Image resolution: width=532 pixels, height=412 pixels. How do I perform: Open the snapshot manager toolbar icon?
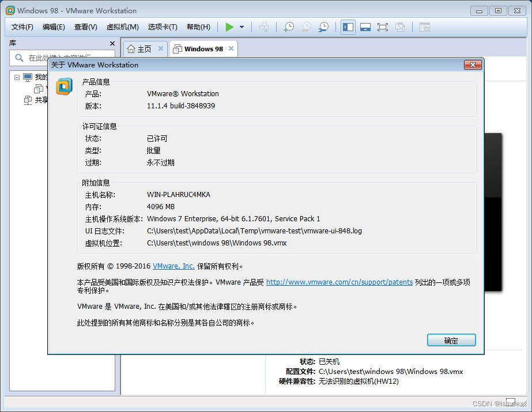323,27
